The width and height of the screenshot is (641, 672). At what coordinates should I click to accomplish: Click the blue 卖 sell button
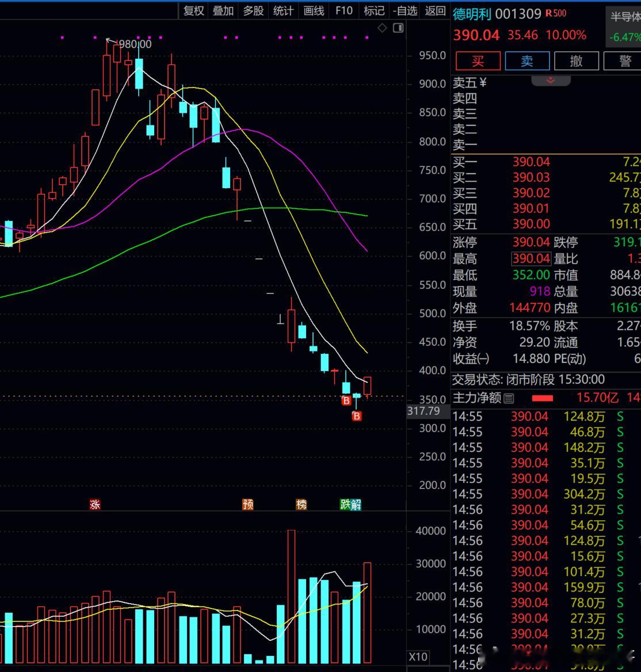pyautogui.click(x=527, y=61)
